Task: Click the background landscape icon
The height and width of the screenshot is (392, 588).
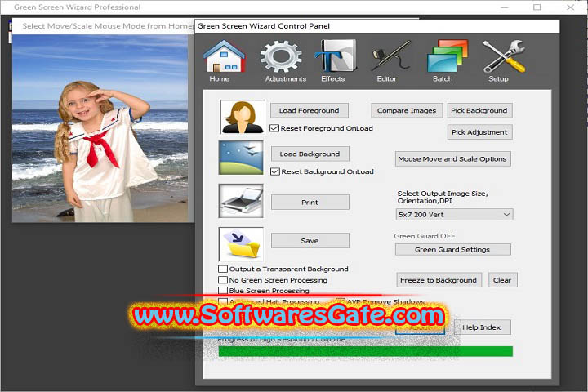Action: point(241,158)
